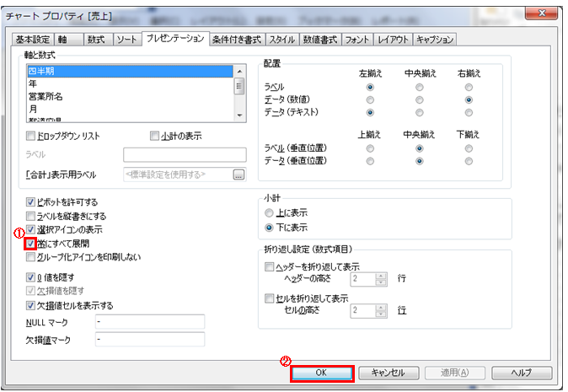The image size is (568, 392).
Task: Enable ヘッダーを折り返して表示 checkbox
Action: (x=270, y=266)
